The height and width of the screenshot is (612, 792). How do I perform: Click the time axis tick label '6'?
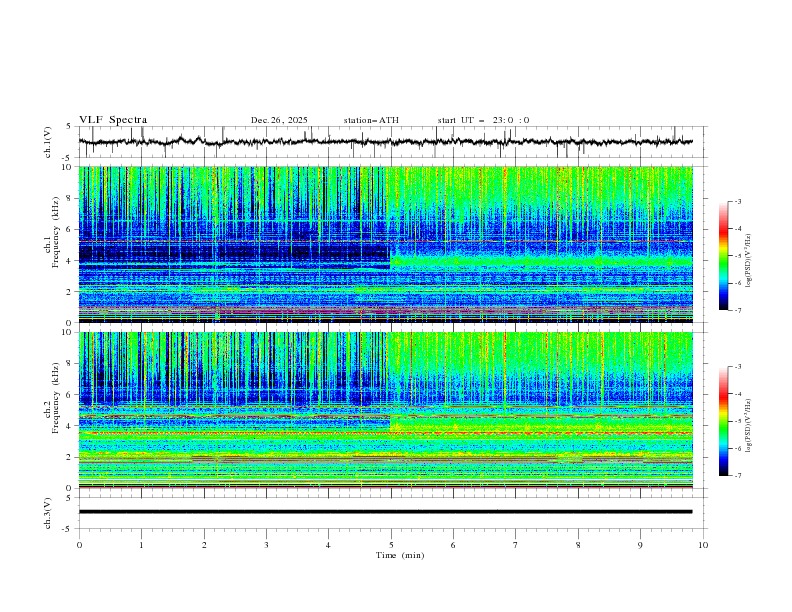point(453,545)
